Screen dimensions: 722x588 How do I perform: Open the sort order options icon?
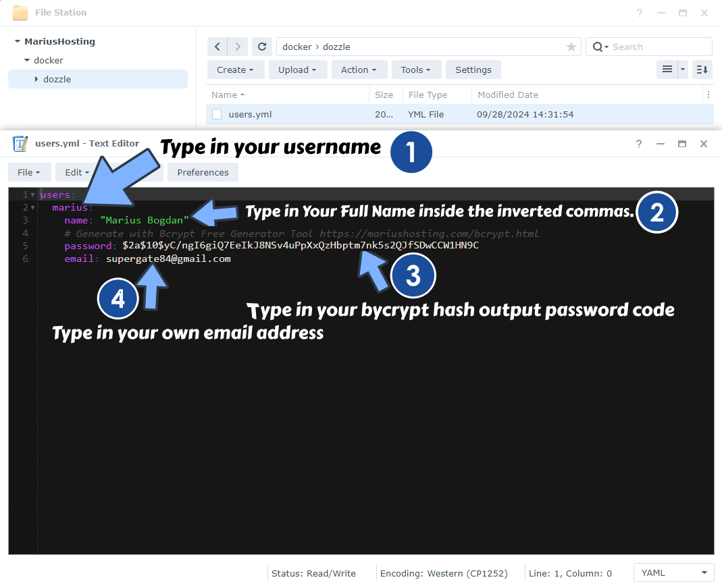(x=702, y=70)
